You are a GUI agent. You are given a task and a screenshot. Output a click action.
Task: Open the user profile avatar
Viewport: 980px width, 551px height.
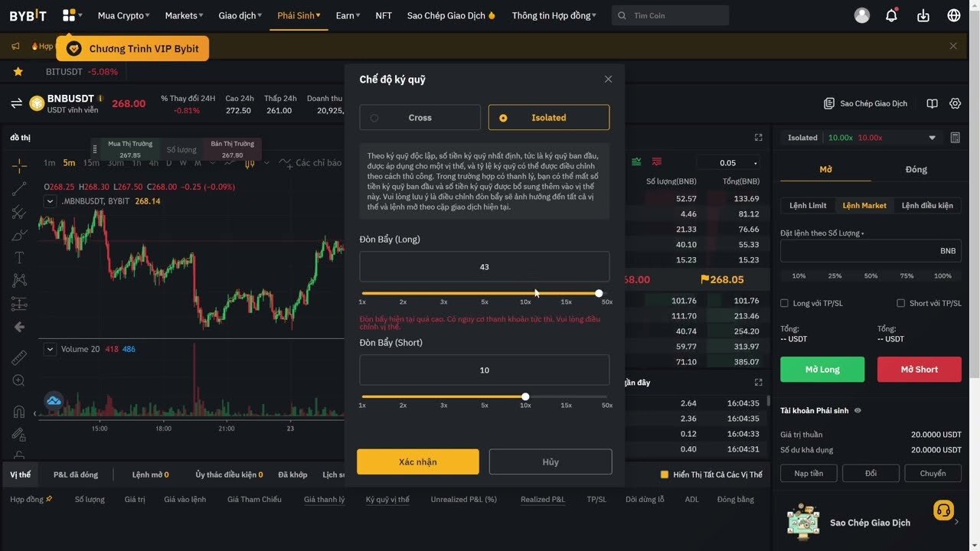pyautogui.click(x=862, y=15)
